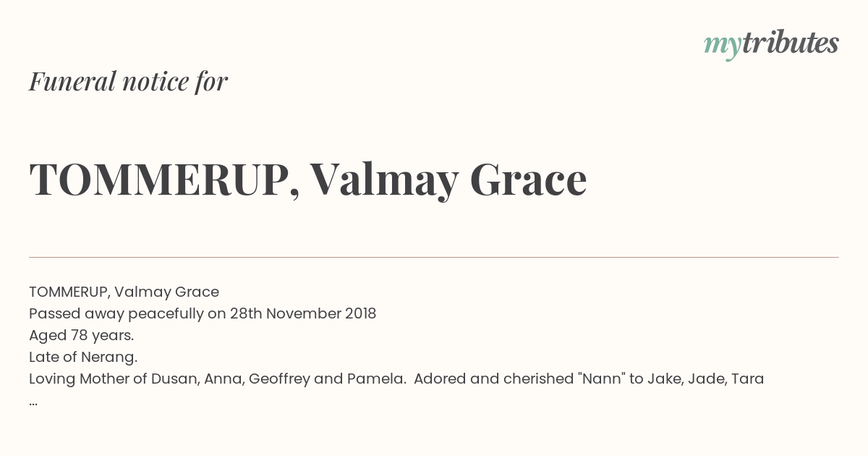Click the 'Funeral notice for' heading

pyautogui.click(x=128, y=81)
